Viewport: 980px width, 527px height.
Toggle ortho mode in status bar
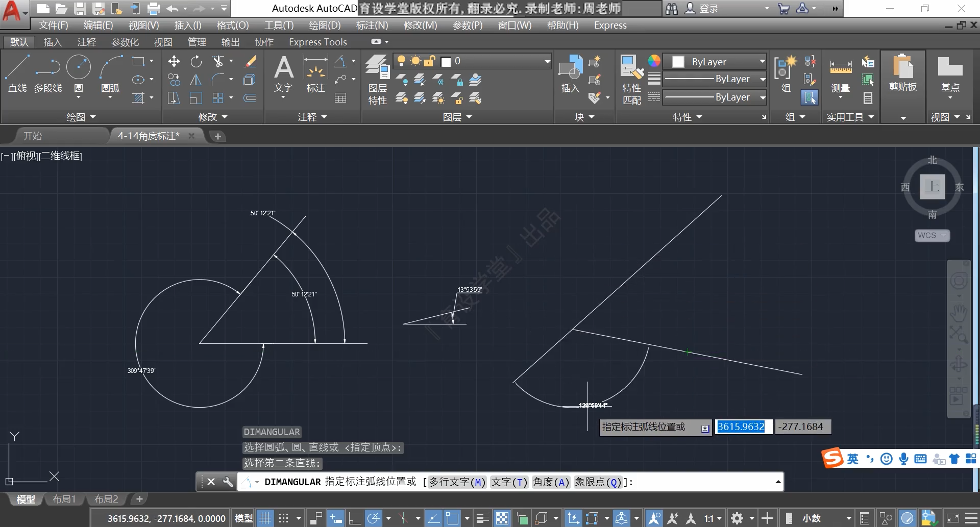pyautogui.click(x=355, y=518)
